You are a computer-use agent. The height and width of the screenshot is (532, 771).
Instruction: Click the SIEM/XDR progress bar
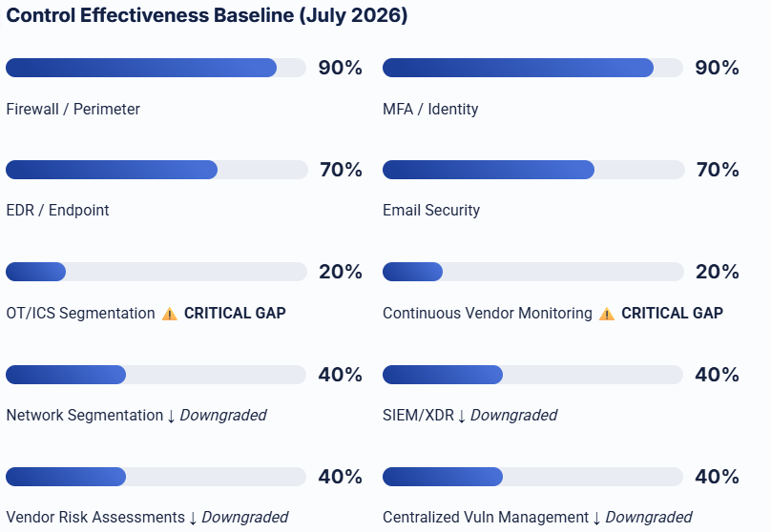pyautogui.click(x=532, y=375)
